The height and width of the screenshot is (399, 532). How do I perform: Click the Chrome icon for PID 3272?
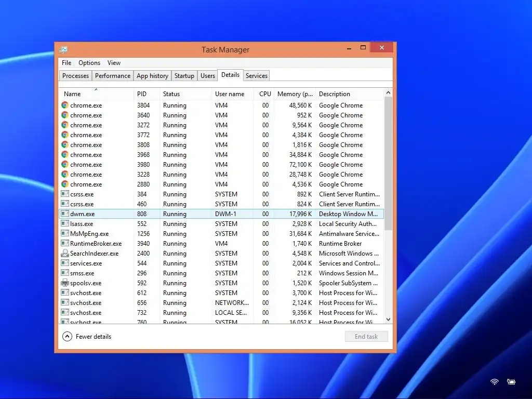[65, 125]
